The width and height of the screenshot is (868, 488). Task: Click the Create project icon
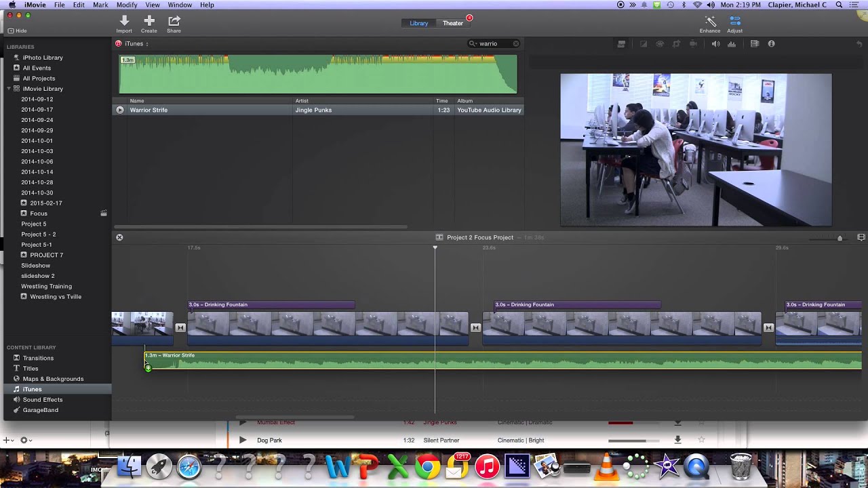coord(149,21)
